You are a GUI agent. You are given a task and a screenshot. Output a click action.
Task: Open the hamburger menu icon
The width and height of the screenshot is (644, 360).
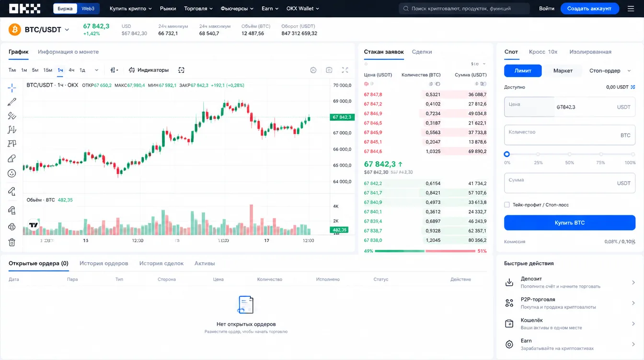coord(631,9)
